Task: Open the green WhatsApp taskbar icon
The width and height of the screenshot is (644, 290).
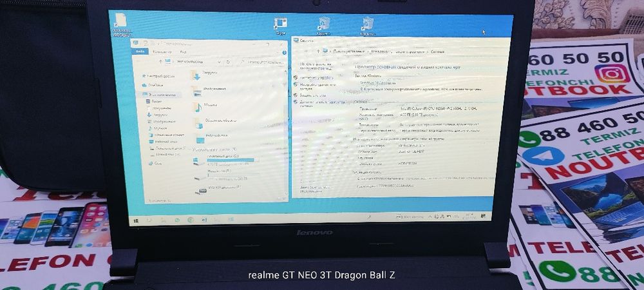Action: (178, 220)
